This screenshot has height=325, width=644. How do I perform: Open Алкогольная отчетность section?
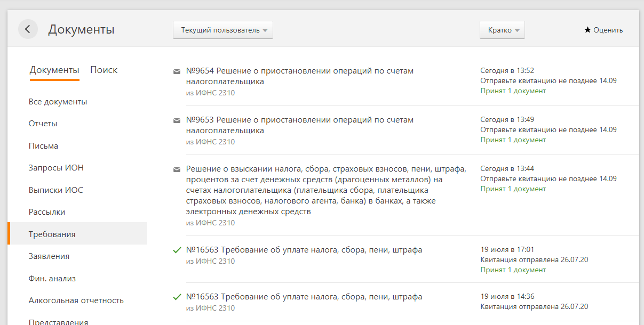tap(76, 300)
